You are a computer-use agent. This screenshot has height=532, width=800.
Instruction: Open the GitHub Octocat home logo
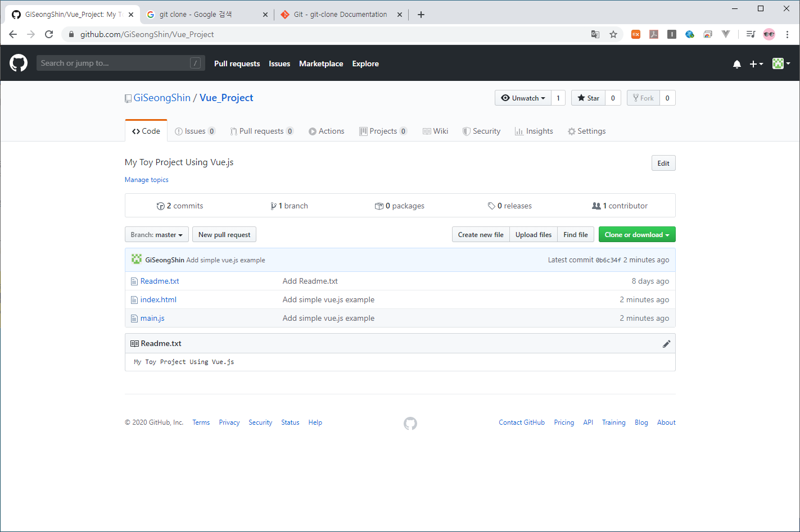click(19, 63)
